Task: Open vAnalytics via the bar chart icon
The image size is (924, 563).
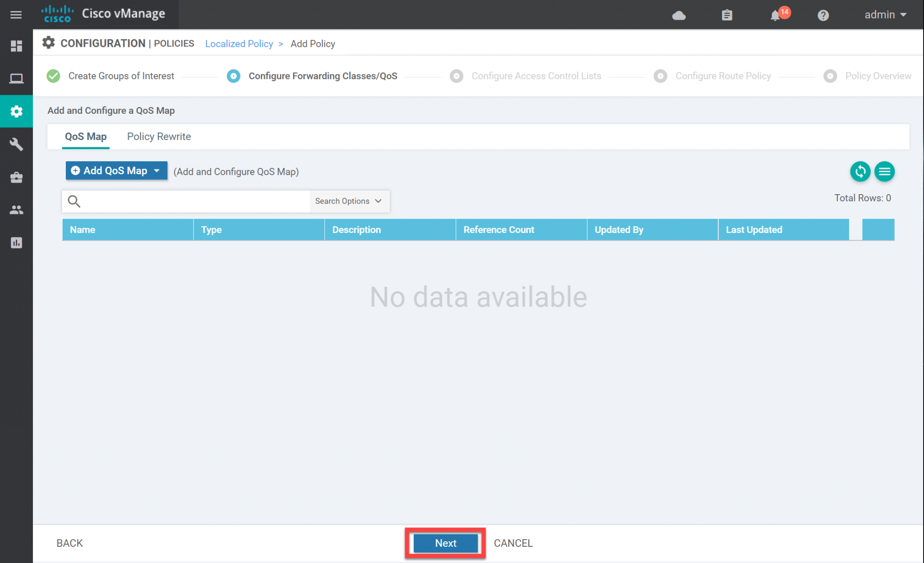Action: 16,242
